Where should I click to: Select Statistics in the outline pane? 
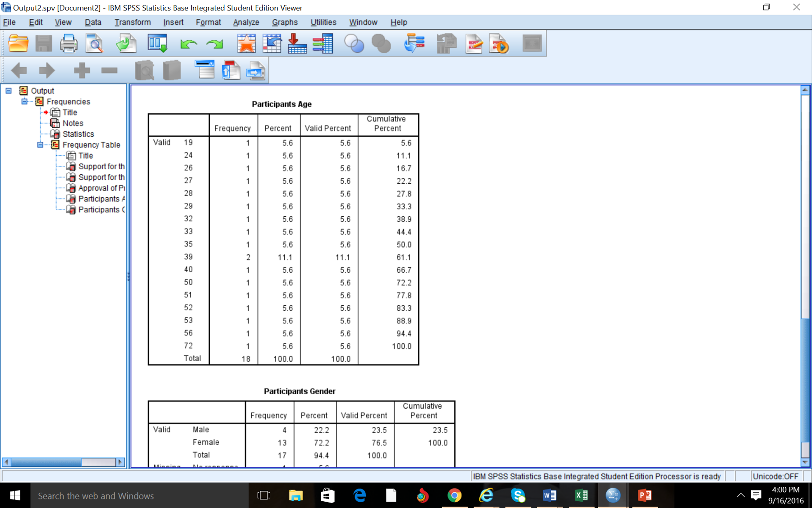click(x=79, y=134)
